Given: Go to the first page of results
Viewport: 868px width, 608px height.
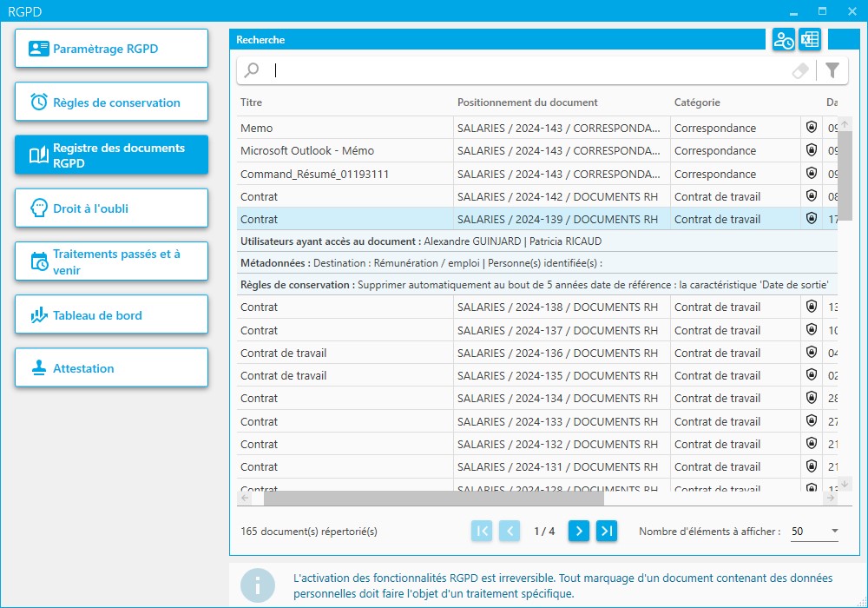Looking at the screenshot, I should (x=482, y=531).
